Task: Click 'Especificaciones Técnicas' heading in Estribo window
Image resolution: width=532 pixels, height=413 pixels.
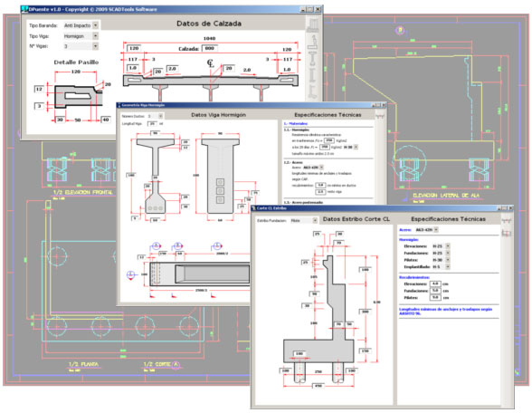Action: click(x=448, y=219)
